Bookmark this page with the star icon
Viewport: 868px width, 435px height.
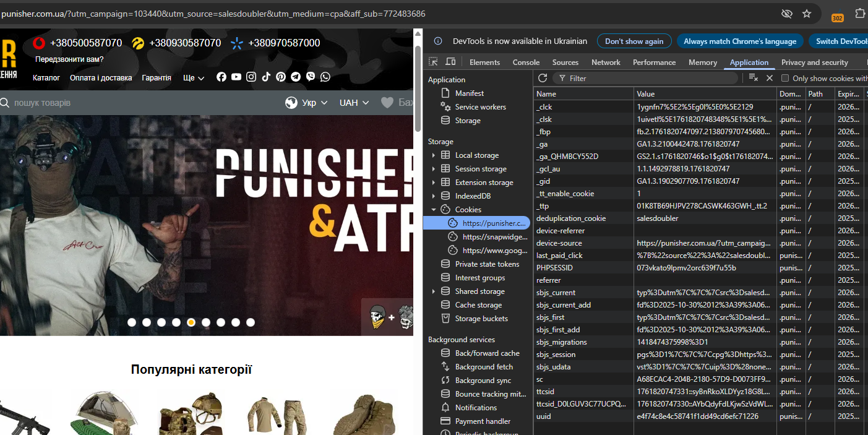click(x=806, y=14)
